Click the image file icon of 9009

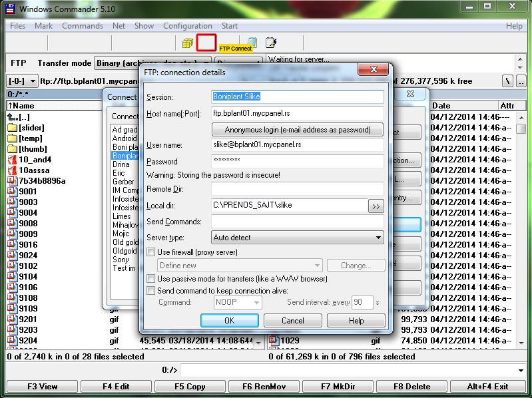pyautogui.click(x=12, y=234)
